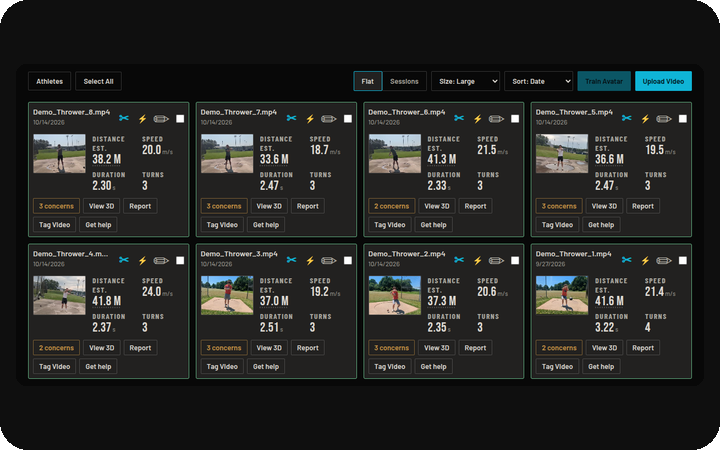Click Tag Video on Demo_Thrower_8.mp4 card
This screenshot has width=720, height=450.
[54, 225]
